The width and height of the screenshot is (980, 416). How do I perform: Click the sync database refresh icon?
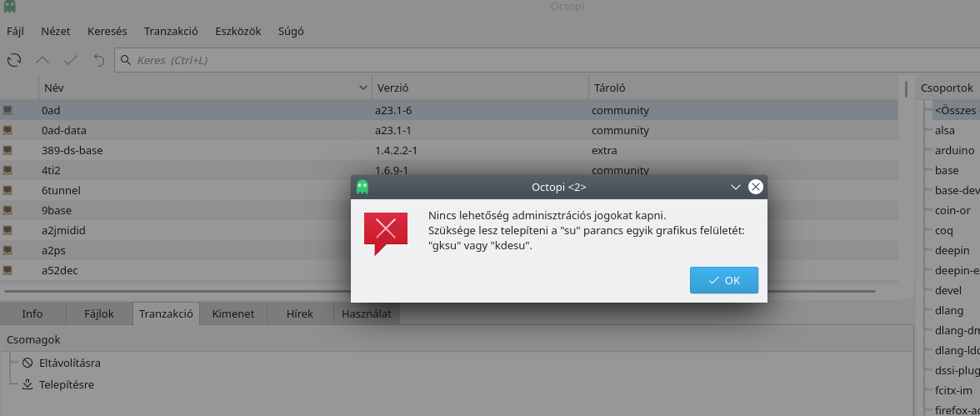coord(13,60)
